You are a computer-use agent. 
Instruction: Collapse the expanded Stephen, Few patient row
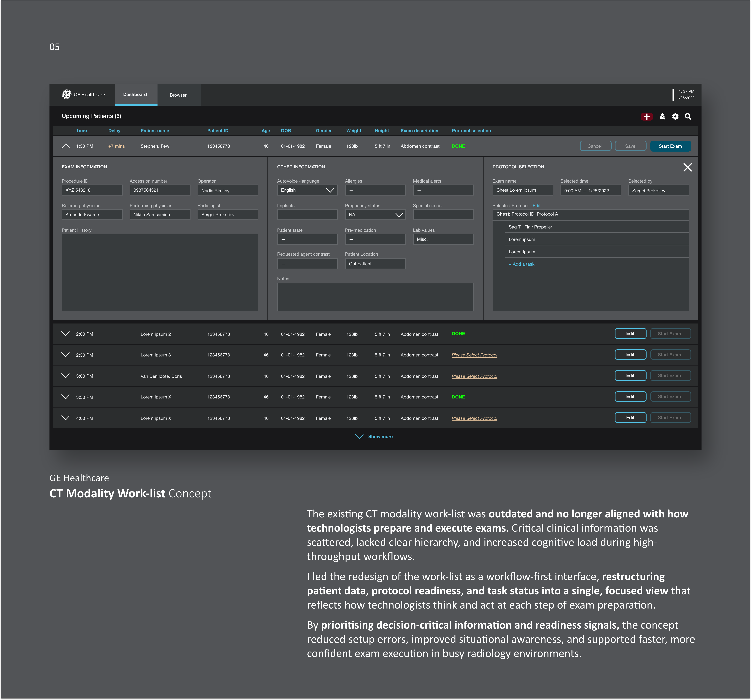click(66, 146)
